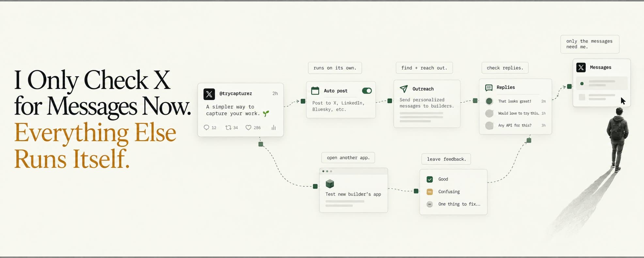
Task: Click the reply bubble icon with 12
Action: pyautogui.click(x=206, y=128)
